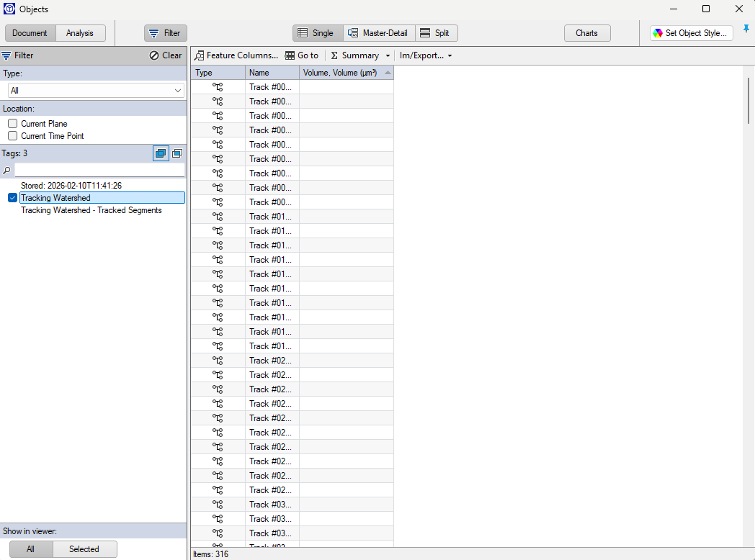Select the first tag overlap mode icon
This screenshot has height=560, width=755.
point(160,153)
